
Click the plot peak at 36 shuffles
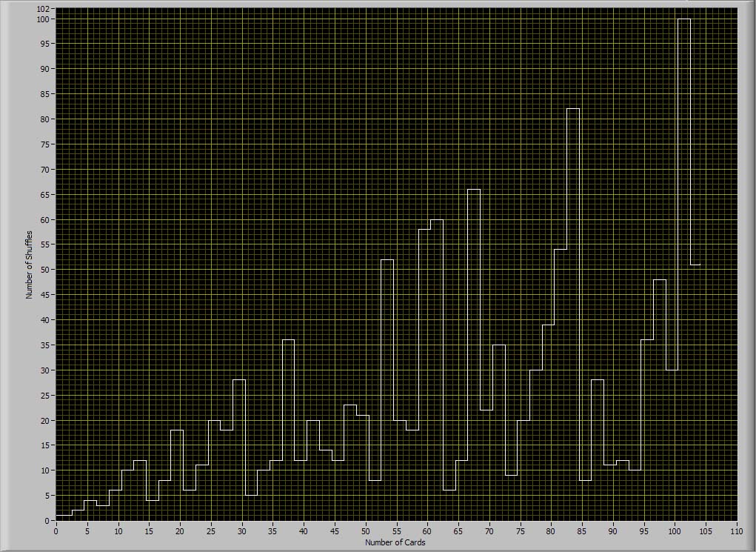[x=288, y=340]
